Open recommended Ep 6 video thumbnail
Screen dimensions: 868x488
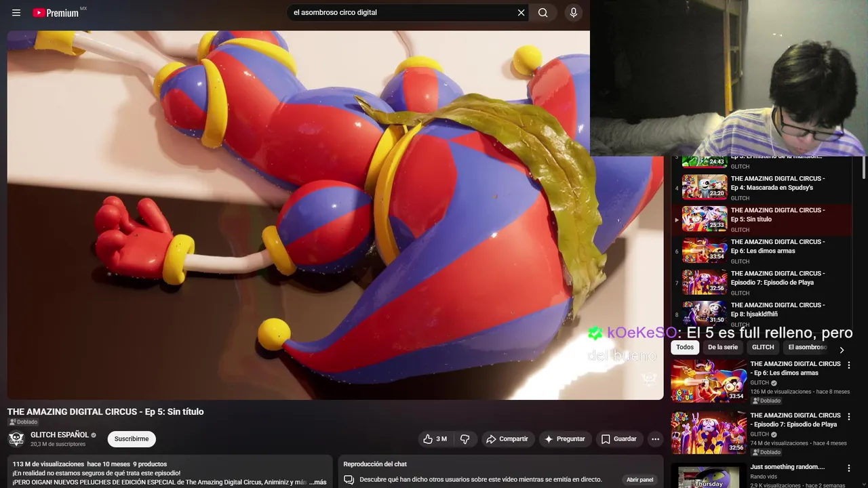pyautogui.click(x=709, y=381)
